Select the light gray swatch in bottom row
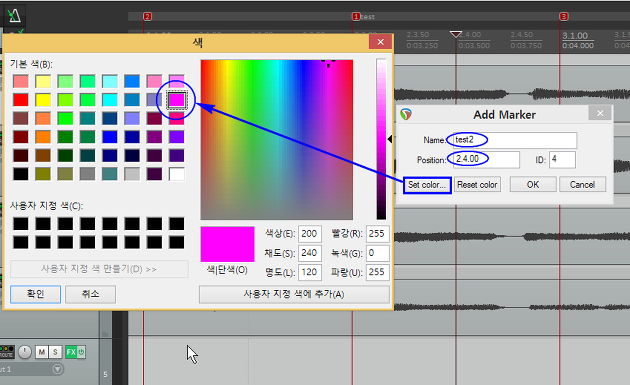Screen dimensions: 630x385 coord(132,174)
